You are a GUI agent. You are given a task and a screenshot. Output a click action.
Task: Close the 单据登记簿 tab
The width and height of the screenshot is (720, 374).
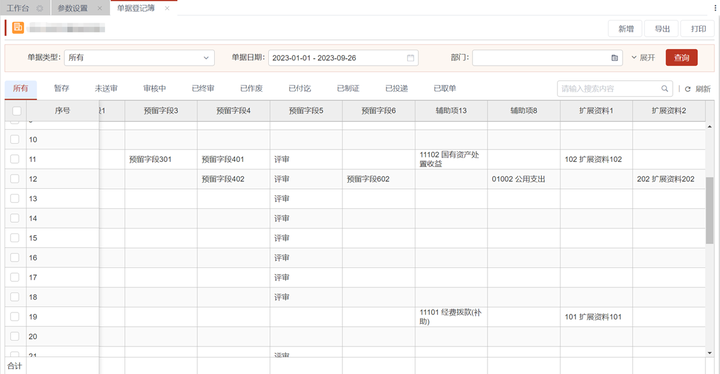pos(167,8)
